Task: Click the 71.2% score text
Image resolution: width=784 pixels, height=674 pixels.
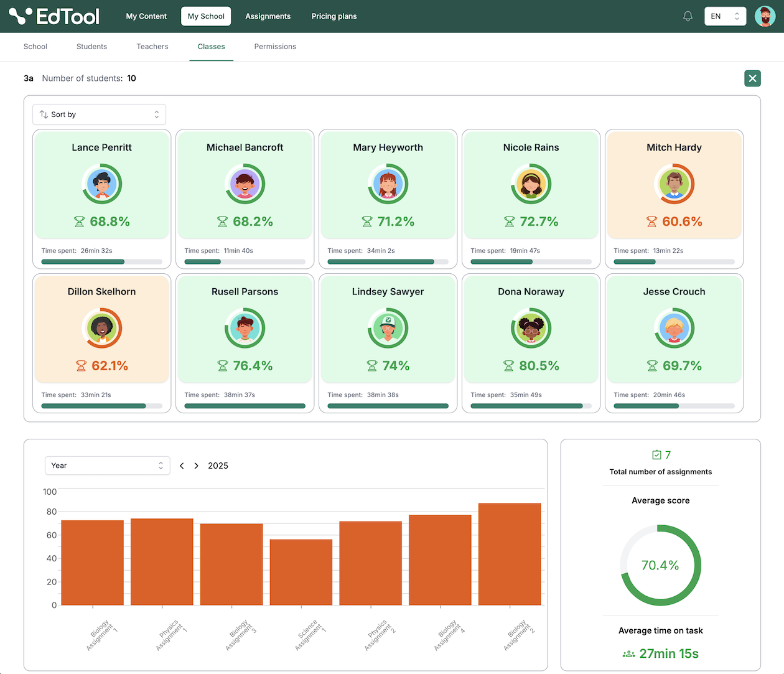Action: pos(396,222)
